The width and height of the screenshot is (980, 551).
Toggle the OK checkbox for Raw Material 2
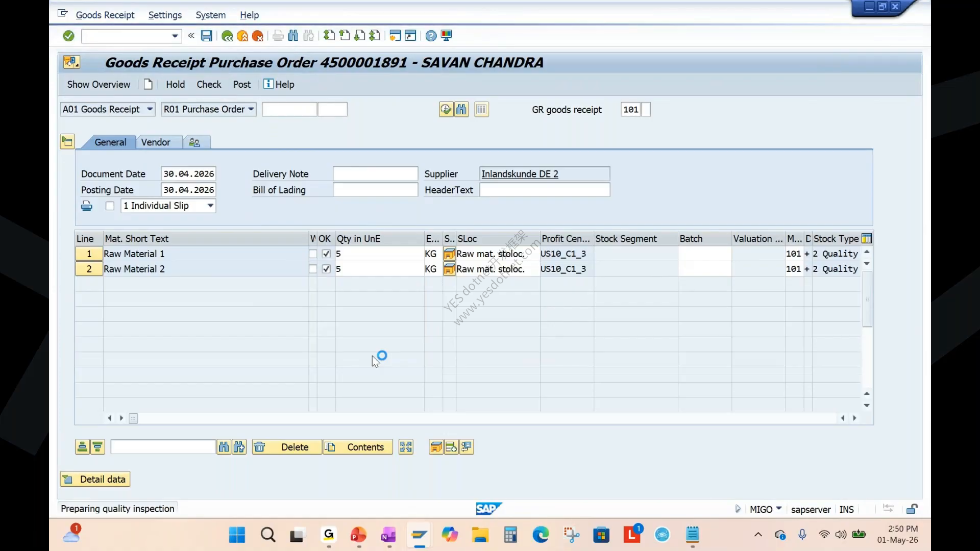tap(326, 269)
